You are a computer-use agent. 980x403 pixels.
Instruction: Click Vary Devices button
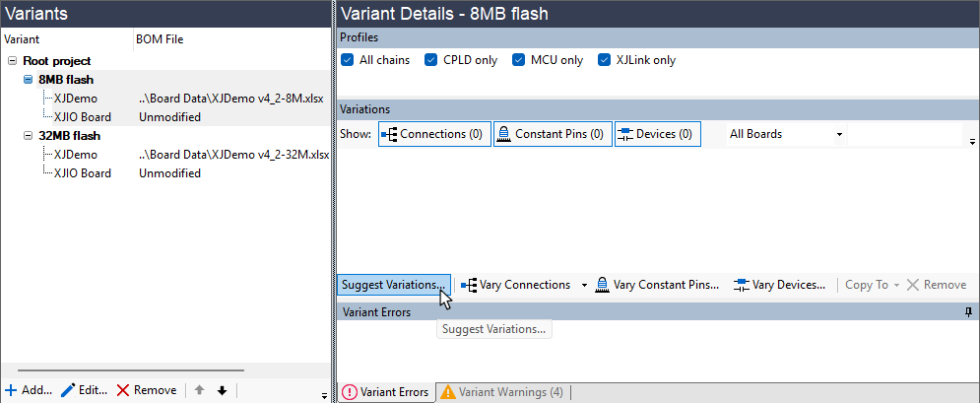[780, 285]
